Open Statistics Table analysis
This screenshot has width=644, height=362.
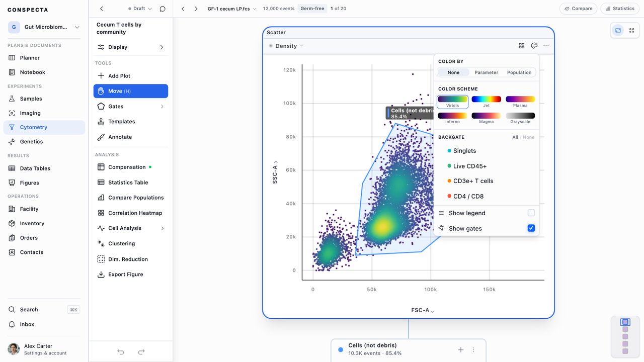[x=131, y=183]
